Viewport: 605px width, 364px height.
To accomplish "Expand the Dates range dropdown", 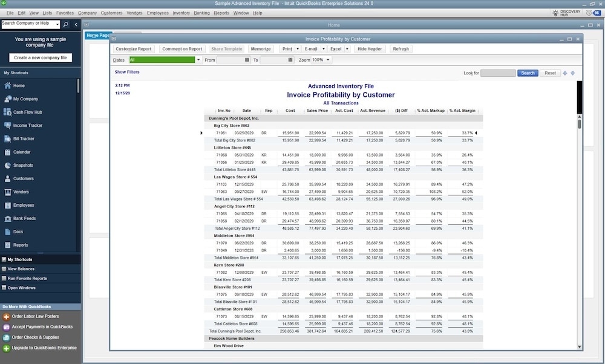I will [198, 60].
